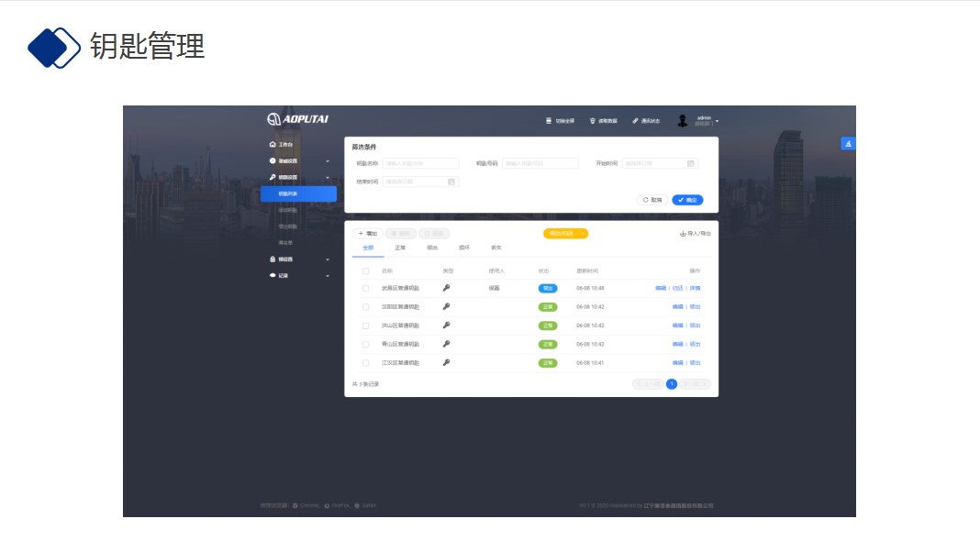This screenshot has height=552, width=980.
Task: Click blue 领出 status badge in 武昌区 row
Action: tap(548, 289)
